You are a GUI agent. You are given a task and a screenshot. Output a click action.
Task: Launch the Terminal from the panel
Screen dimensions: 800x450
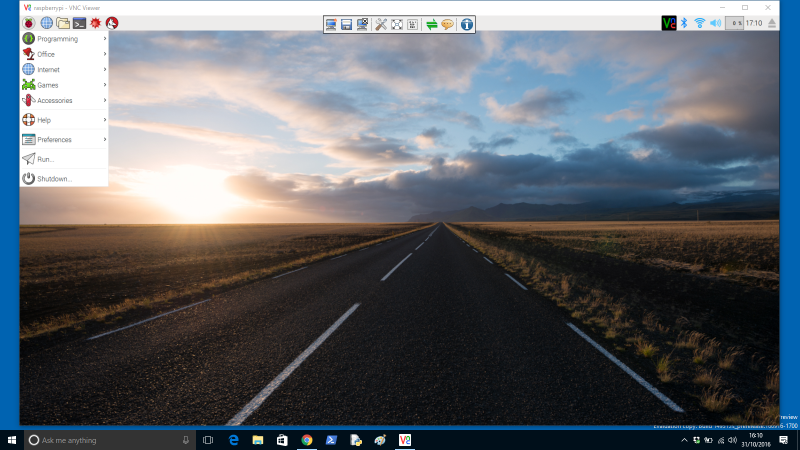coord(79,22)
